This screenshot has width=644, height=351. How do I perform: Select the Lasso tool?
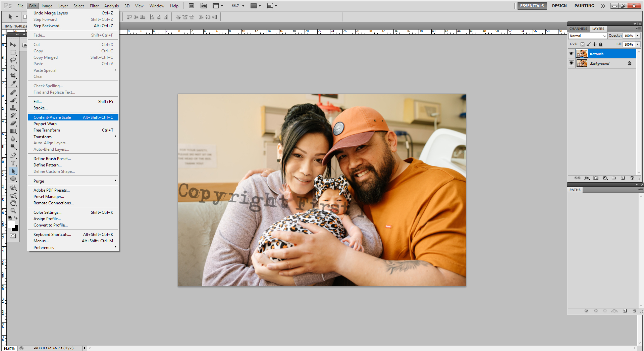point(13,60)
